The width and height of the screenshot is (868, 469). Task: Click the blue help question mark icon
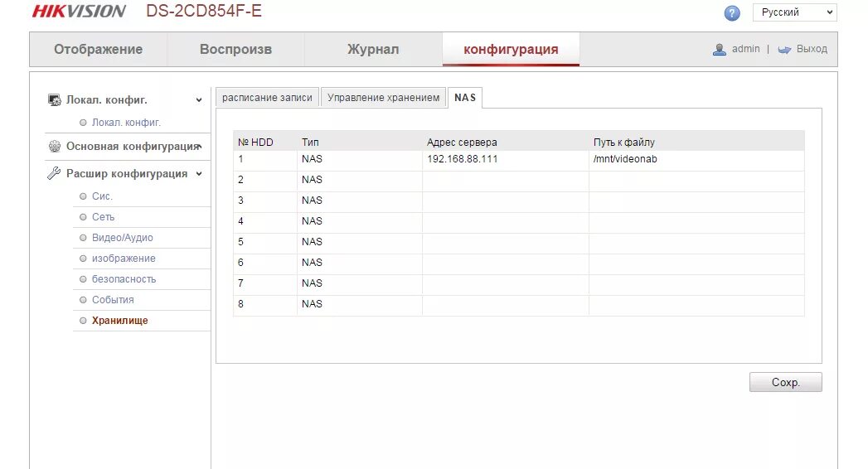[x=732, y=13]
